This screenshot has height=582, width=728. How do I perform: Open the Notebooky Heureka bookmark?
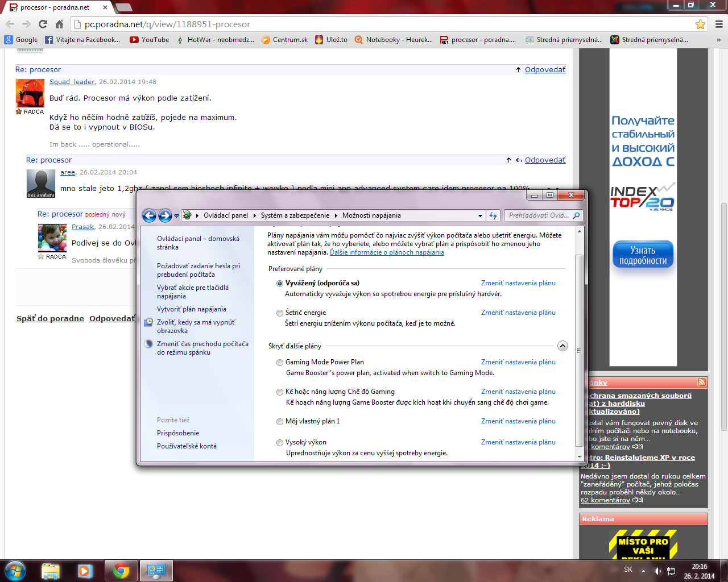394,40
